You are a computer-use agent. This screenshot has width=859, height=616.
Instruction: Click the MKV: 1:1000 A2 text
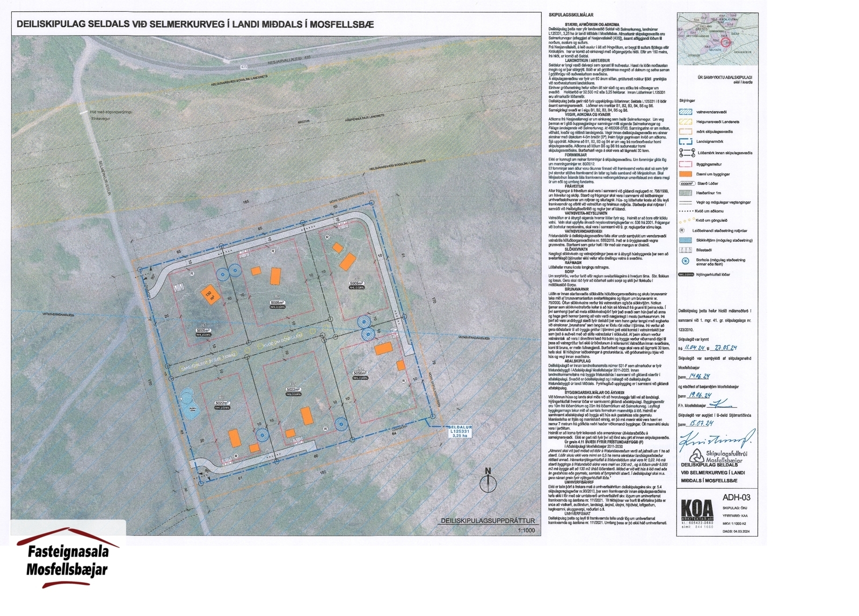tap(735, 523)
